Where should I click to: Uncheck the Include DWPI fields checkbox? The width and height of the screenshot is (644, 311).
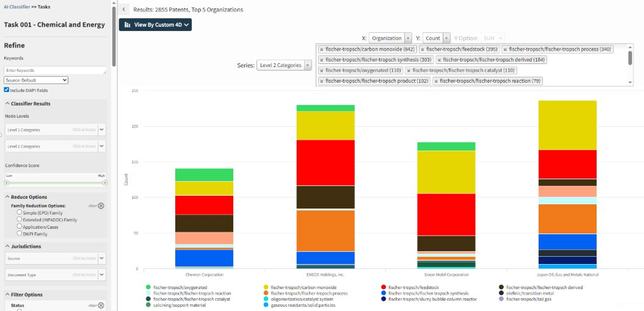coord(6,90)
